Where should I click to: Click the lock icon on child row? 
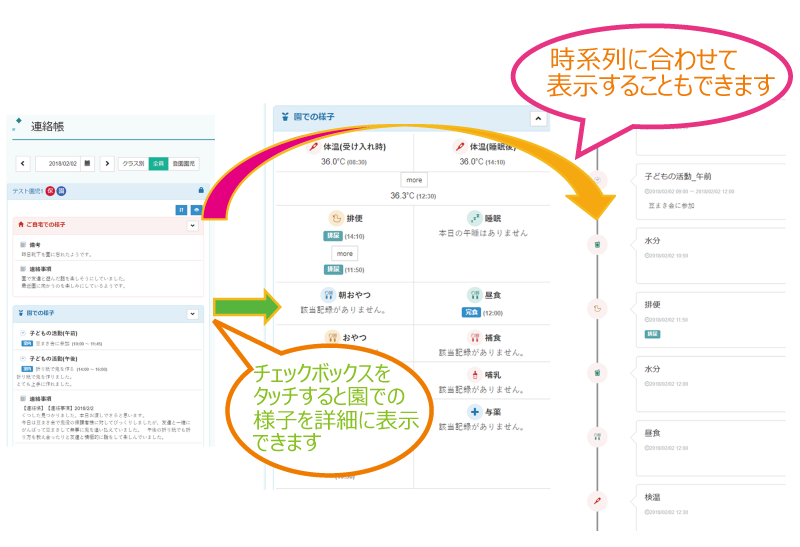(x=200, y=190)
